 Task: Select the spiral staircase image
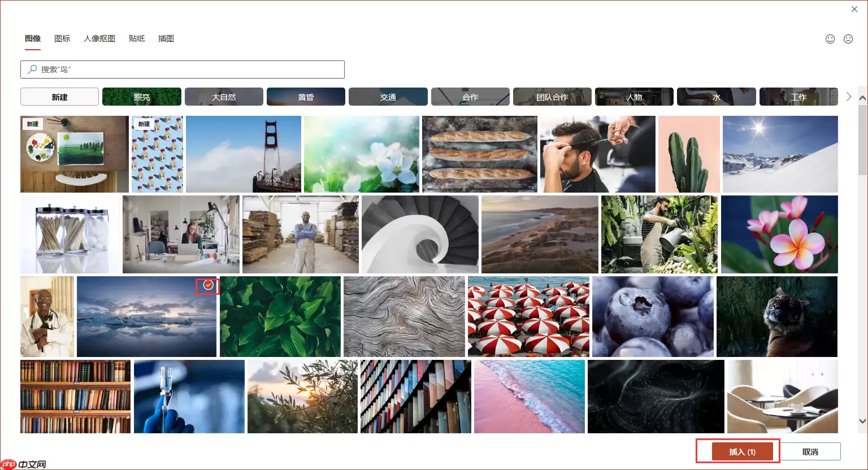coord(420,234)
